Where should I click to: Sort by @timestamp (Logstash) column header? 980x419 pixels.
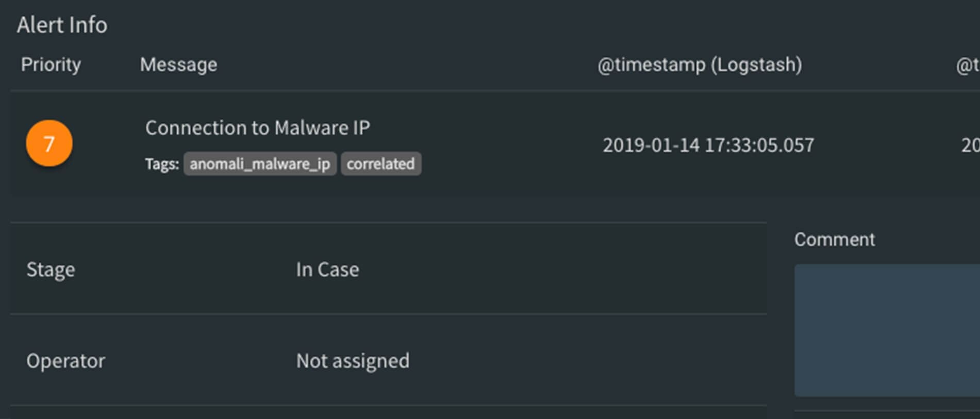[x=700, y=65]
